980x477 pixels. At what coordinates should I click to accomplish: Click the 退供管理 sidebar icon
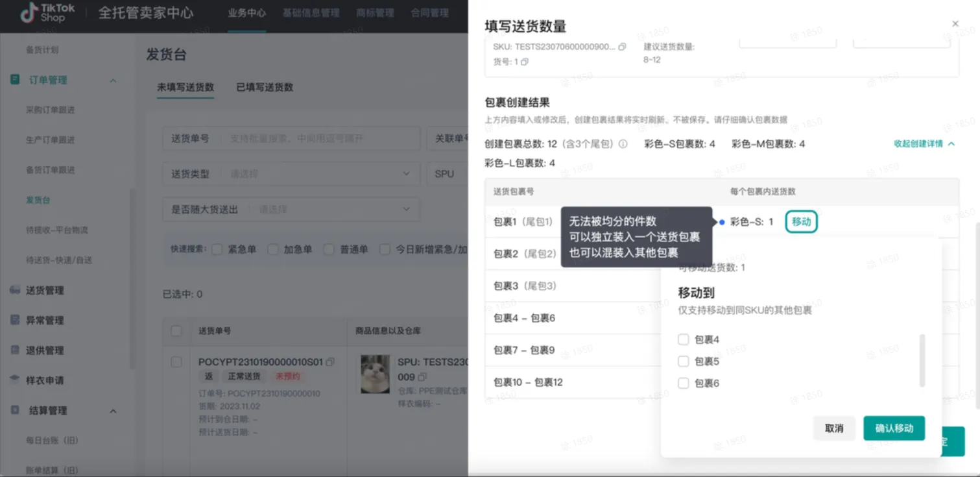pyautogui.click(x=15, y=350)
